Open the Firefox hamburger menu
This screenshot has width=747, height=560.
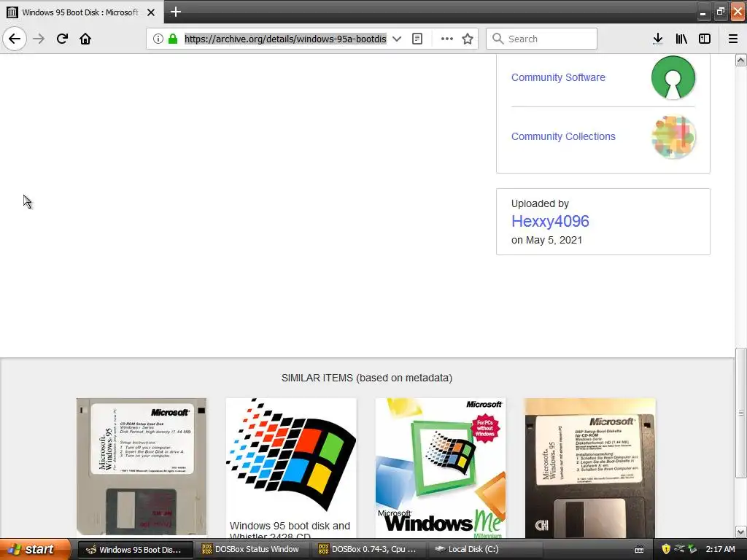[x=732, y=39]
